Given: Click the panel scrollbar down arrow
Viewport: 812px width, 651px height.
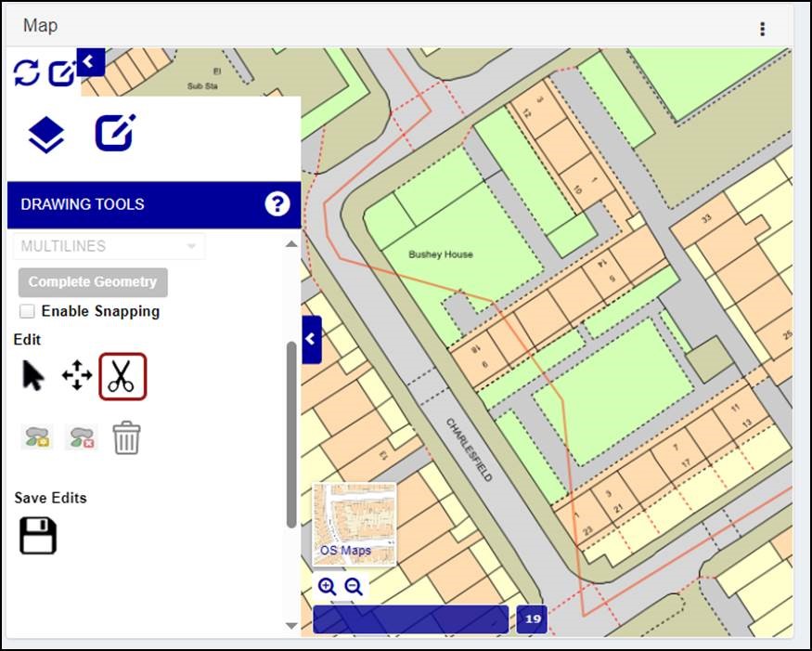Looking at the screenshot, I should click(291, 626).
